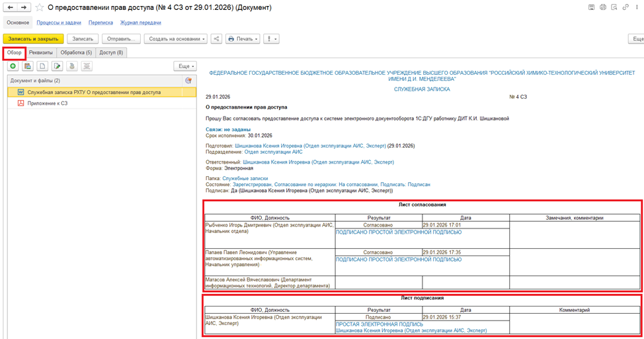Click the green add file icon

coord(13,66)
